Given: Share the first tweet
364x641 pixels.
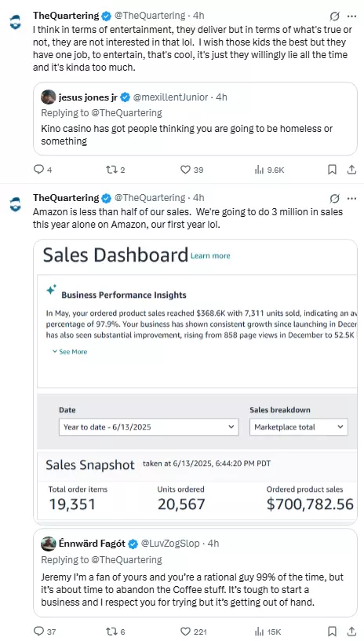Looking at the screenshot, I should tap(351, 170).
